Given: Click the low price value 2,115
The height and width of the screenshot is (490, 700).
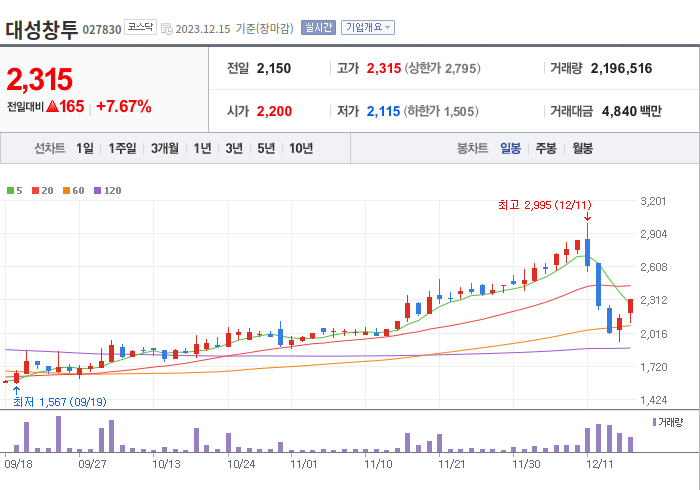Looking at the screenshot, I should (x=383, y=111).
